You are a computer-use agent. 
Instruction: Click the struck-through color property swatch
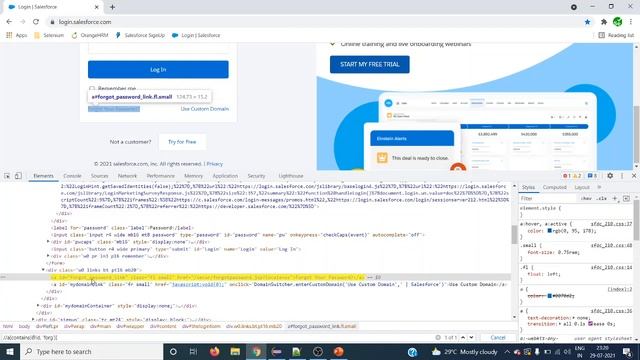pos(549,296)
